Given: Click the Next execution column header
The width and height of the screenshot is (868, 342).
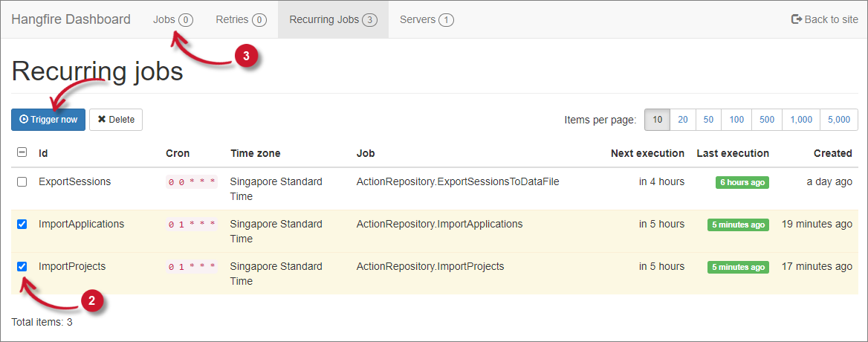Looking at the screenshot, I should 648,153.
